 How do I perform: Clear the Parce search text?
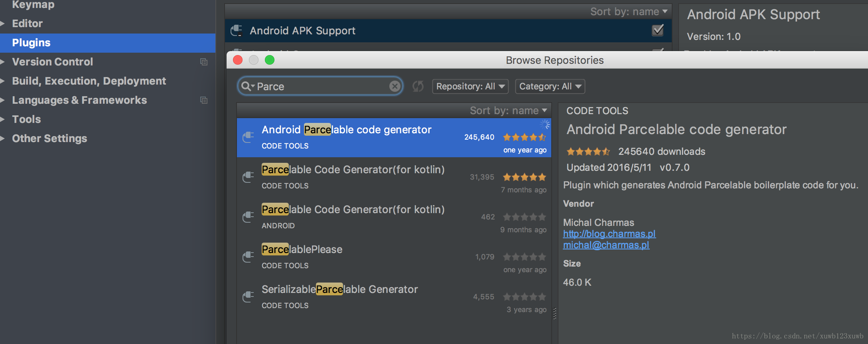pos(395,86)
